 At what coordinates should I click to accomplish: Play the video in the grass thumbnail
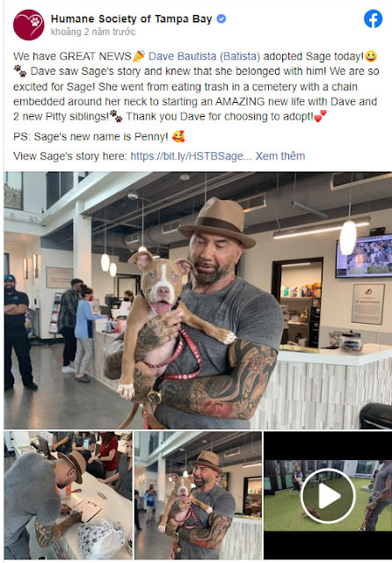point(328,495)
